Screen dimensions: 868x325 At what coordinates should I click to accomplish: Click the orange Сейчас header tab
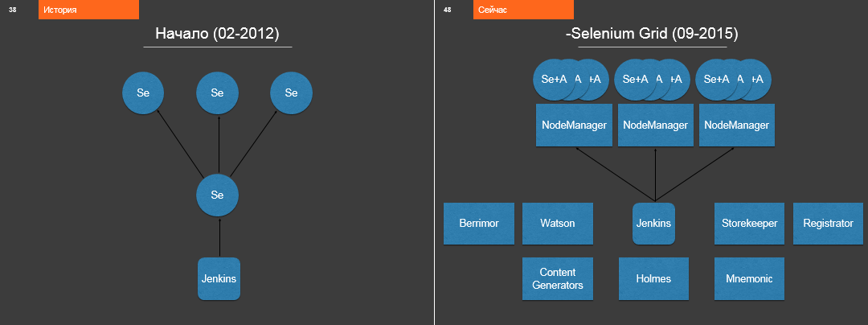pyautogui.click(x=522, y=10)
